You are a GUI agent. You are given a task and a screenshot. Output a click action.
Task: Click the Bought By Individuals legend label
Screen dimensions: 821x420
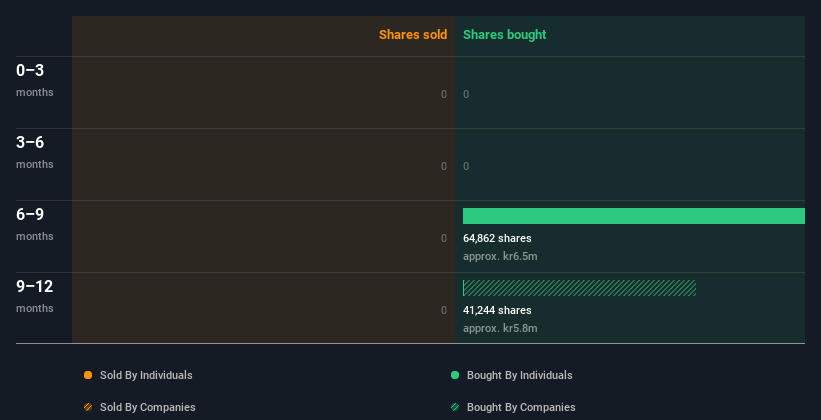[x=519, y=375]
